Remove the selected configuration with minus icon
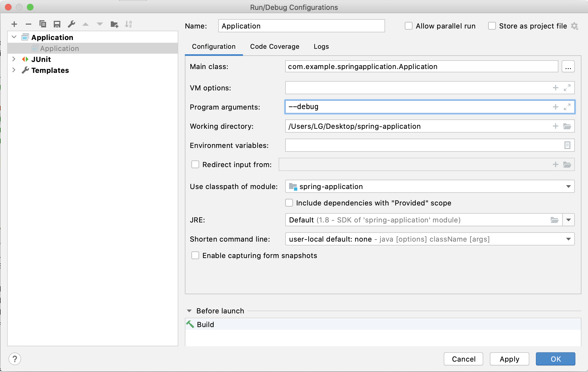Screen dimensions: 588x372 (29, 24)
